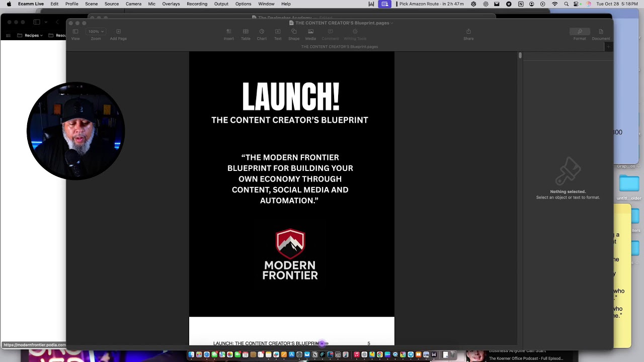
Task: Select the Modern Frontier logo image
Action: coord(290,255)
